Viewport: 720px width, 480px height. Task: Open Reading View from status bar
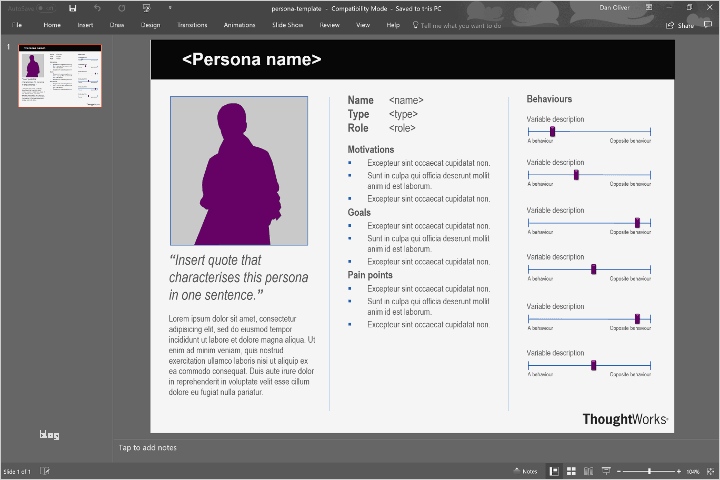588,471
